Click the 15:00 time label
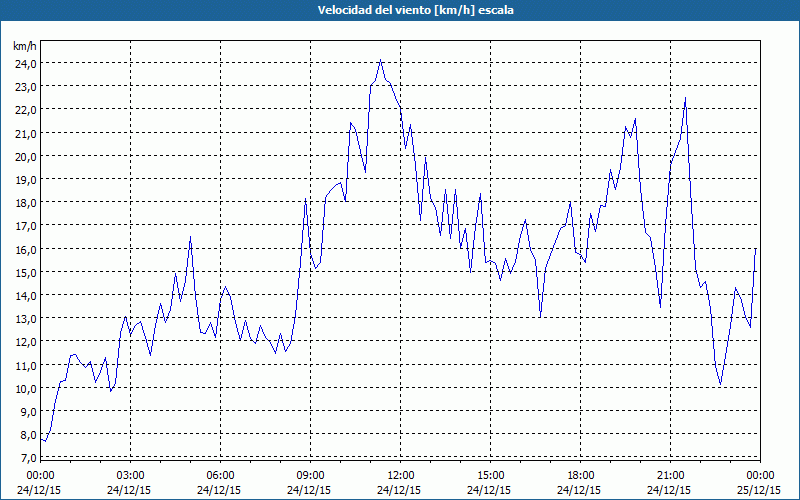Image resolution: width=800 pixels, height=500 pixels. 490,476
